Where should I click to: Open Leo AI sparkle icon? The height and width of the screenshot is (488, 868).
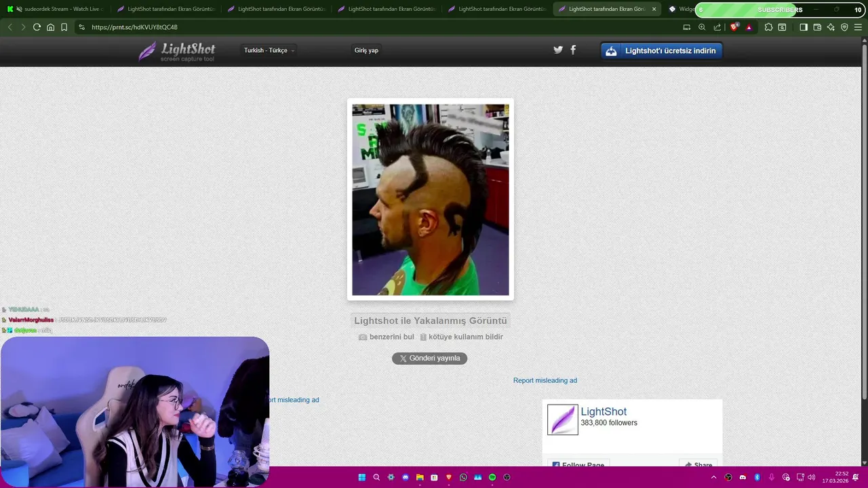(x=831, y=27)
